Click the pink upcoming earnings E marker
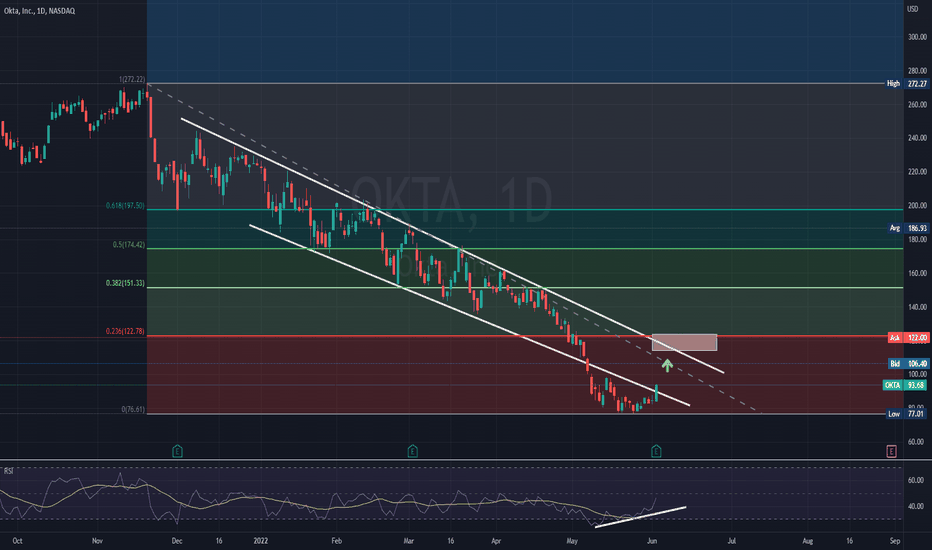Screen dimensions: 932x550 (x=891, y=451)
